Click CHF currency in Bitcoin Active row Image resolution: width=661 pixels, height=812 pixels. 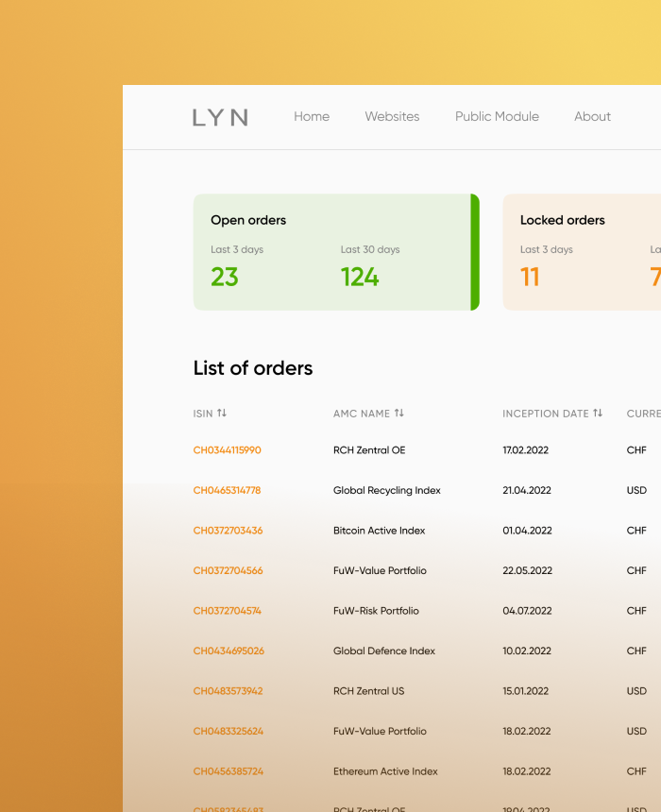[x=636, y=531]
